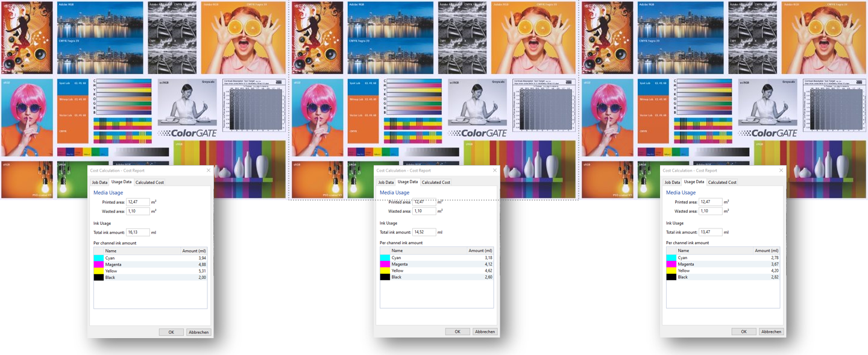Pick the Yellow swatch beside amount 4,20

[671, 271]
